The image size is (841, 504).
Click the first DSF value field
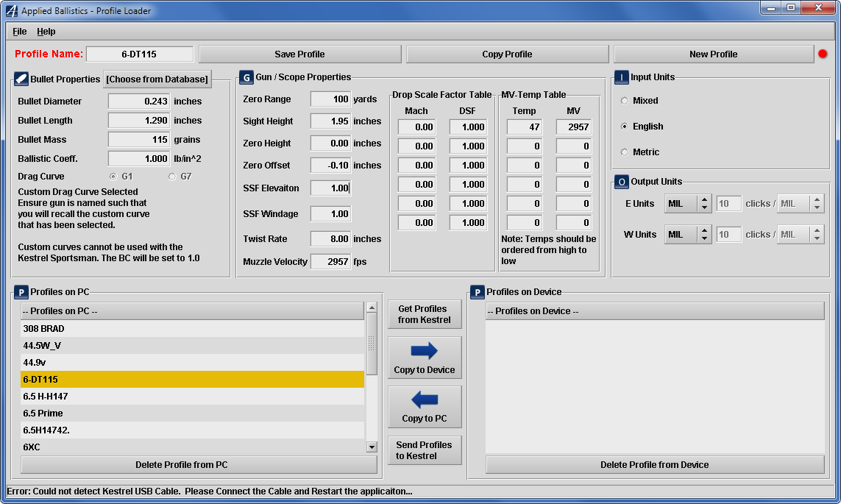pyautogui.click(x=468, y=127)
